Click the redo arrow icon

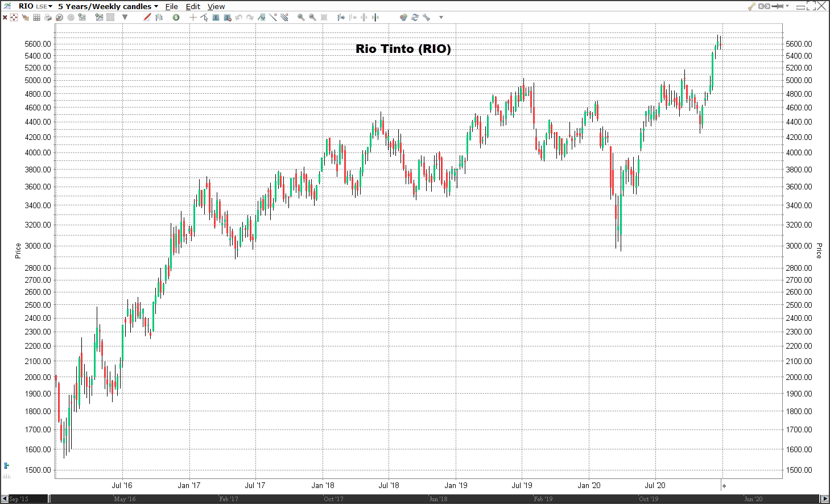tap(250, 18)
